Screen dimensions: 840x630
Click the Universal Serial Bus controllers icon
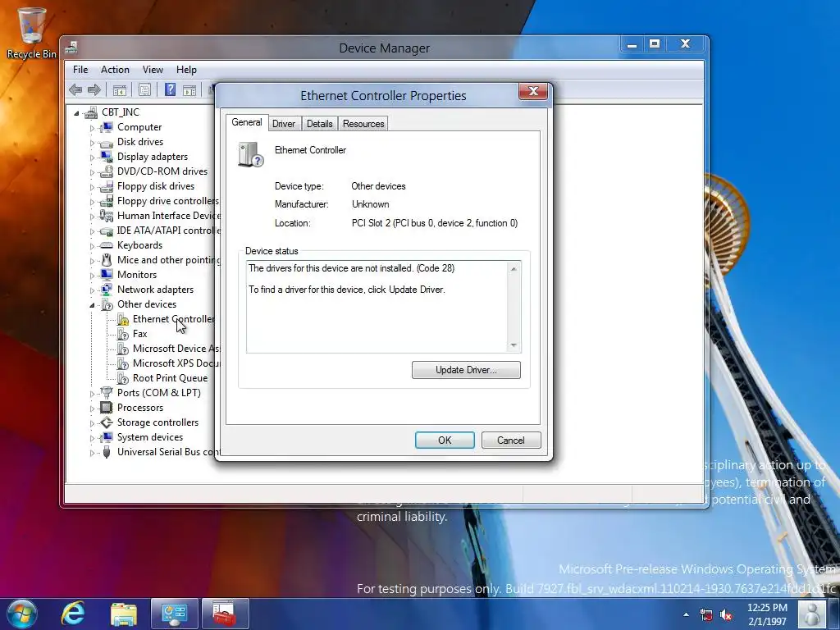(x=107, y=452)
